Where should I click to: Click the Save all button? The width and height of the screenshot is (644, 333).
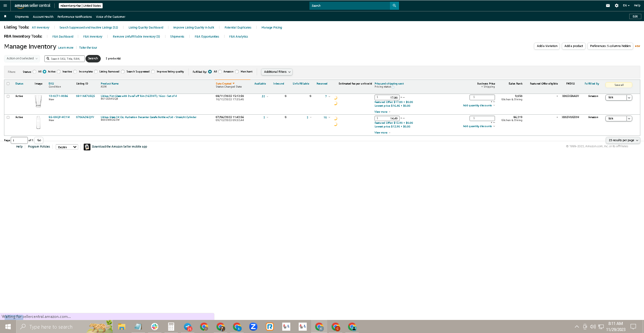tap(619, 85)
